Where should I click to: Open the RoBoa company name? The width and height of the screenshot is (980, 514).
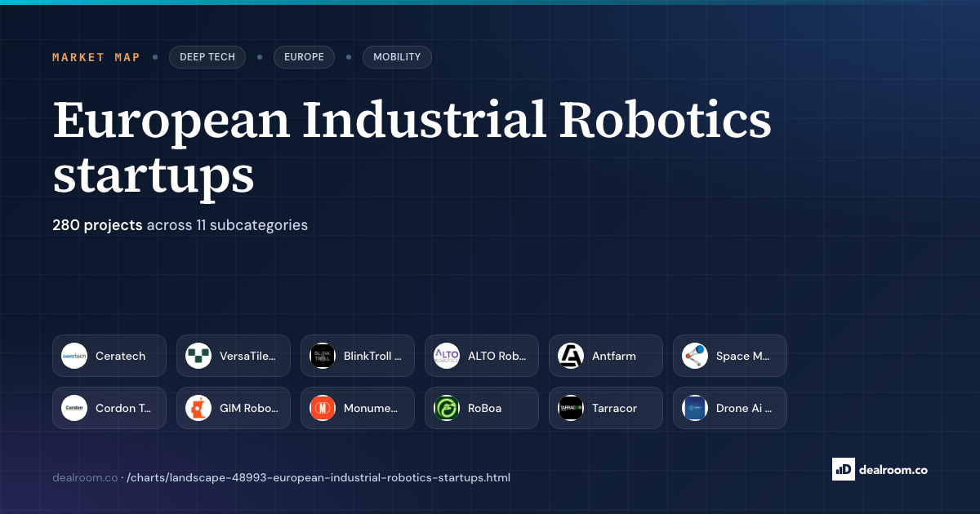coord(485,408)
